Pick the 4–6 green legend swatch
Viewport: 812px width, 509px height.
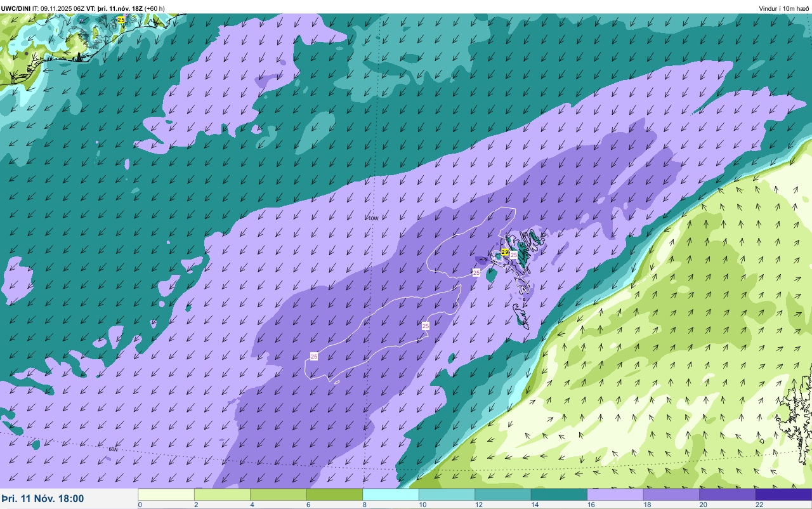[278, 494]
